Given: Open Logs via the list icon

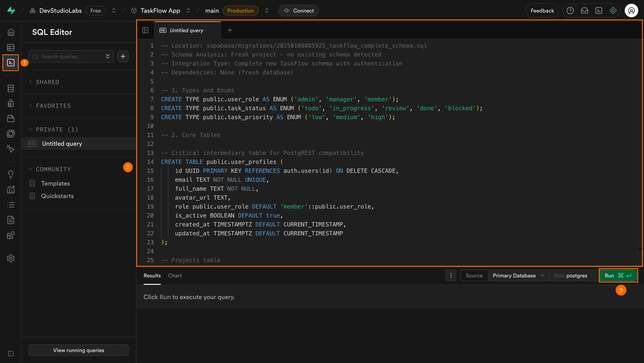Looking at the screenshot, I should pos(11,205).
